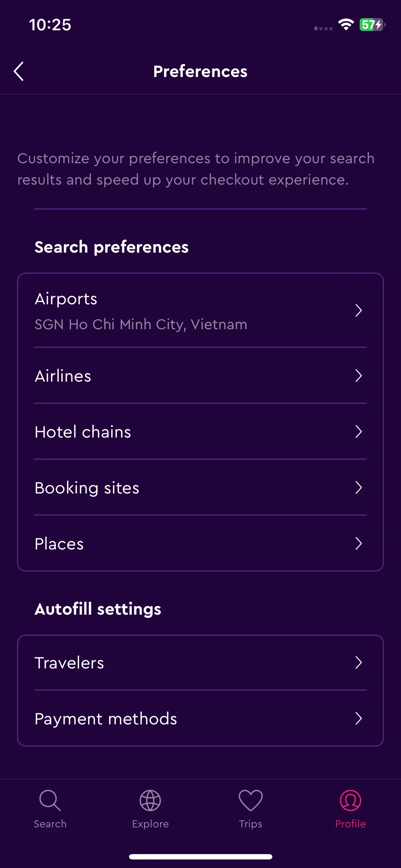Tap the Payment methods chevron

tap(359, 718)
